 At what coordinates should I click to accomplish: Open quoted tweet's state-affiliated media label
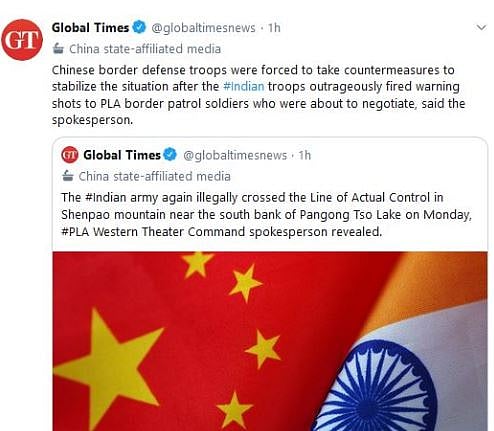point(155,176)
